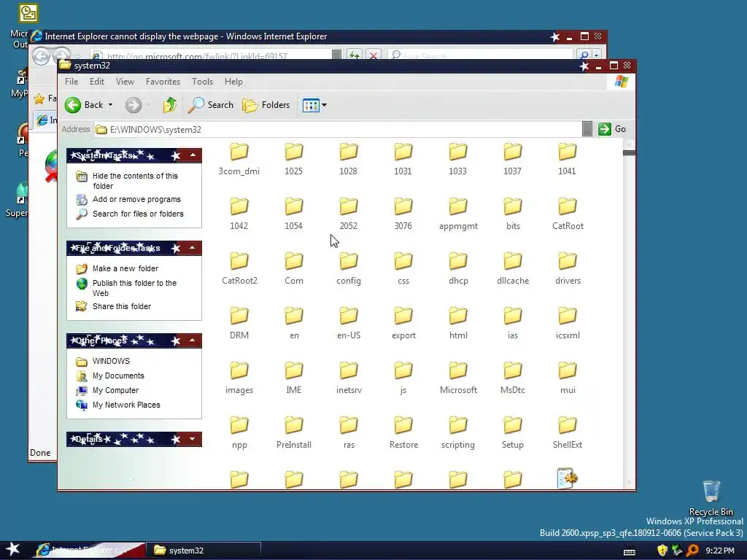
Task: Select the DRM folder
Action: (x=239, y=323)
